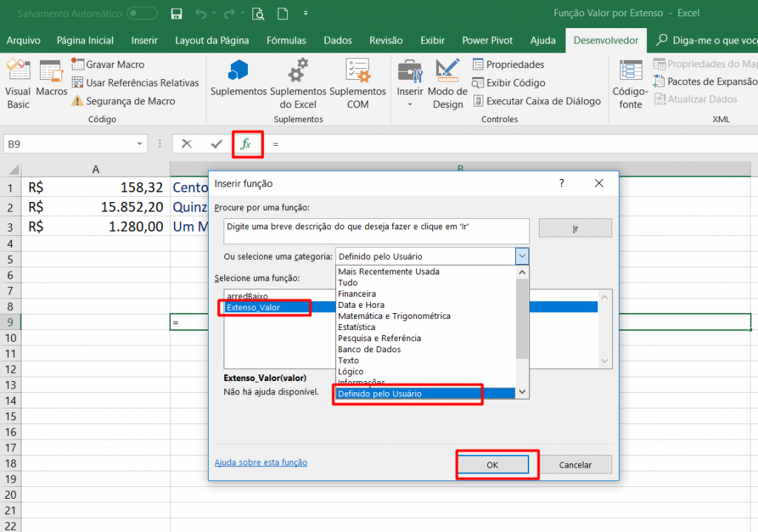Click the function search description field
The width and height of the screenshot is (758, 532).
377,231
